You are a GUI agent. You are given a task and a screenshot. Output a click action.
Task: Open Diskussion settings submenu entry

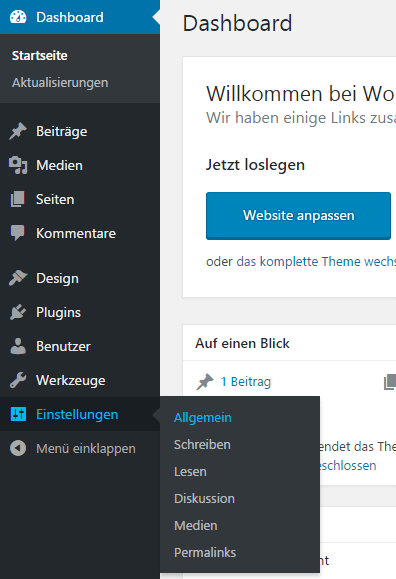point(204,499)
